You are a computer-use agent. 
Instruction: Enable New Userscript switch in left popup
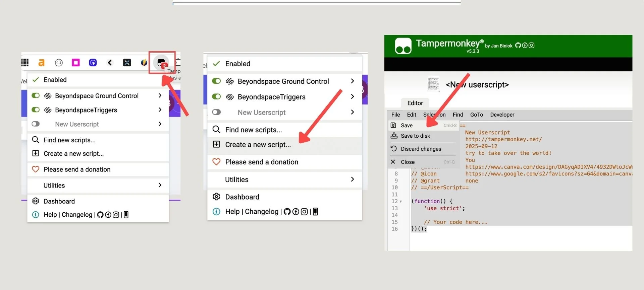pos(36,124)
